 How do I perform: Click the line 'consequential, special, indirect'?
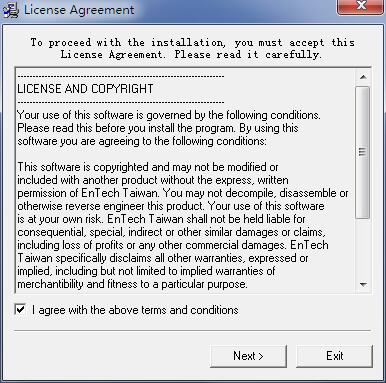tap(171, 232)
